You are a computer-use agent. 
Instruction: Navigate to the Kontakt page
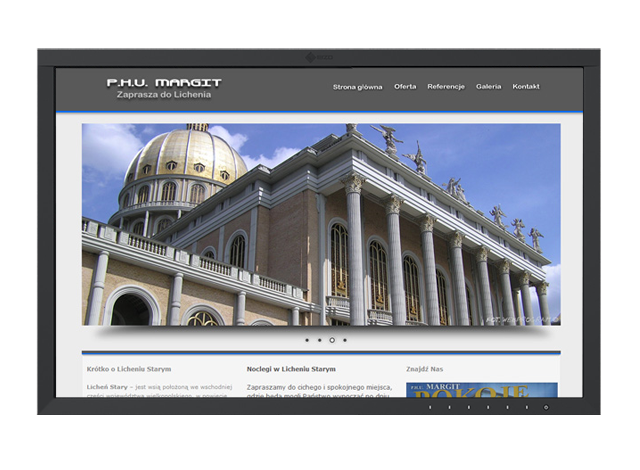pyautogui.click(x=526, y=87)
